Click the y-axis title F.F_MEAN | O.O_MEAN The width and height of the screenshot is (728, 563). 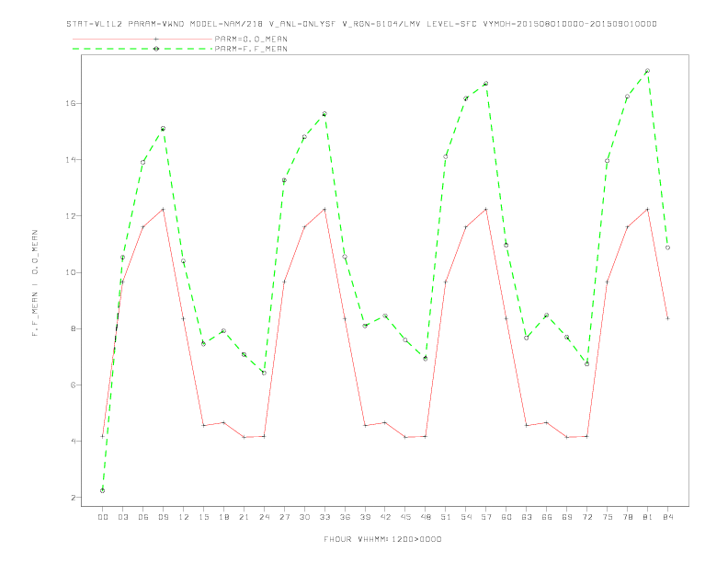click(x=35, y=283)
